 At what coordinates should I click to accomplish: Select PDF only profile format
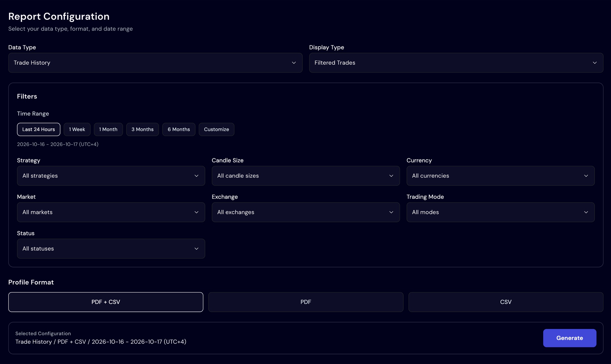tap(305, 302)
